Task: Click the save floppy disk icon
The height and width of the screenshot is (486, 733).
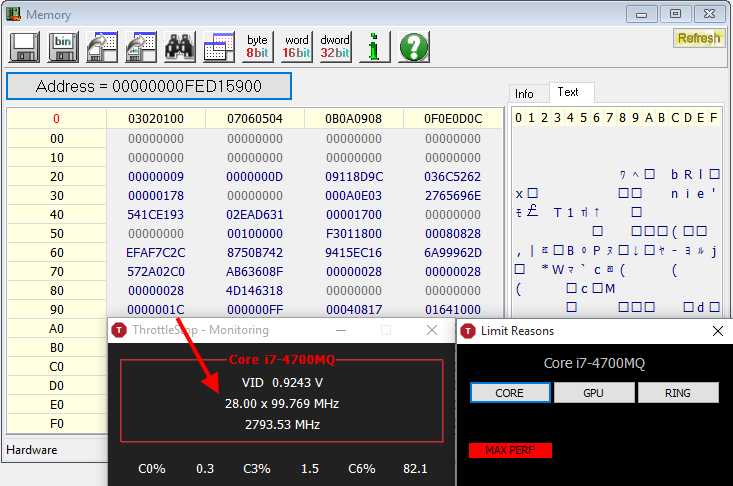Action: pyautogui.click(x=24, y=47)
